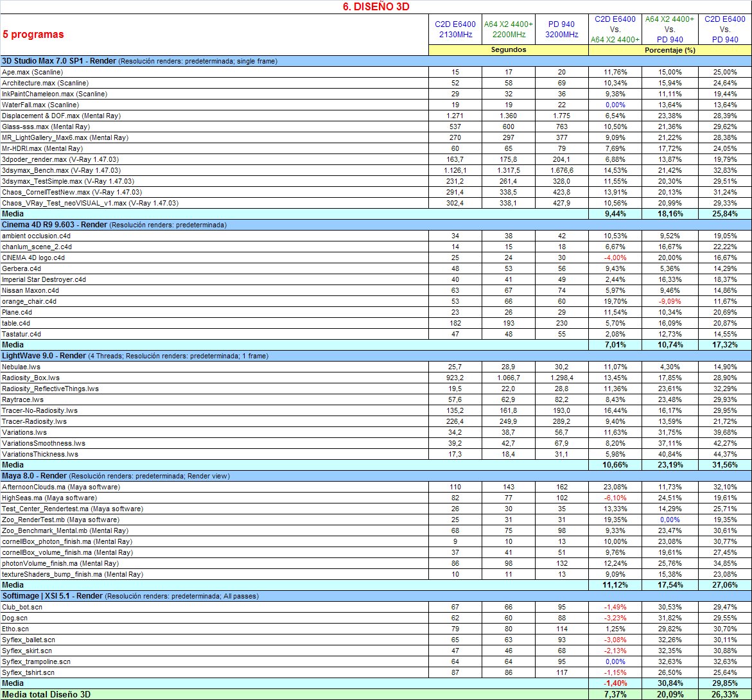
Task: Select 'ambient occlusion.c4d' row label
Action: [37, 236]
